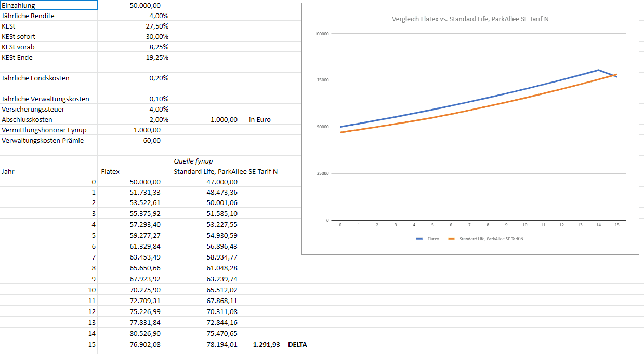The width and height of the screenshot is (644, 354).
Task: Select the 48.473,36 cell
Action: tap(208, 193)
